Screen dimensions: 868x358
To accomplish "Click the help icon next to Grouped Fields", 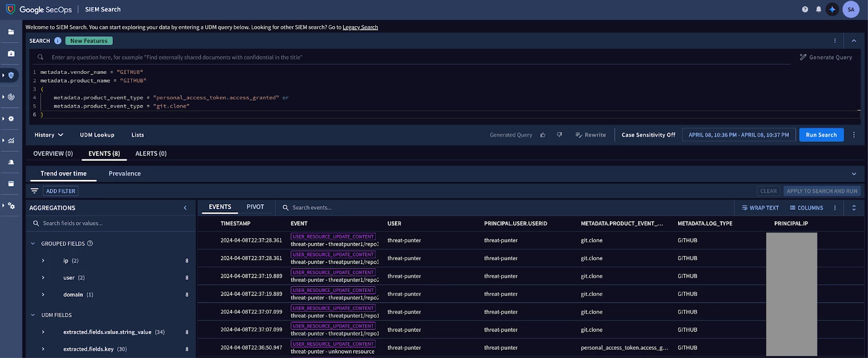I will coord(90,243).
